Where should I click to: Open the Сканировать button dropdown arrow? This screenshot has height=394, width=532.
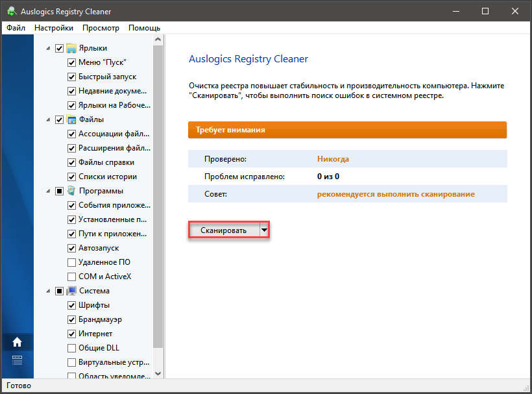[x=263, y=230]
